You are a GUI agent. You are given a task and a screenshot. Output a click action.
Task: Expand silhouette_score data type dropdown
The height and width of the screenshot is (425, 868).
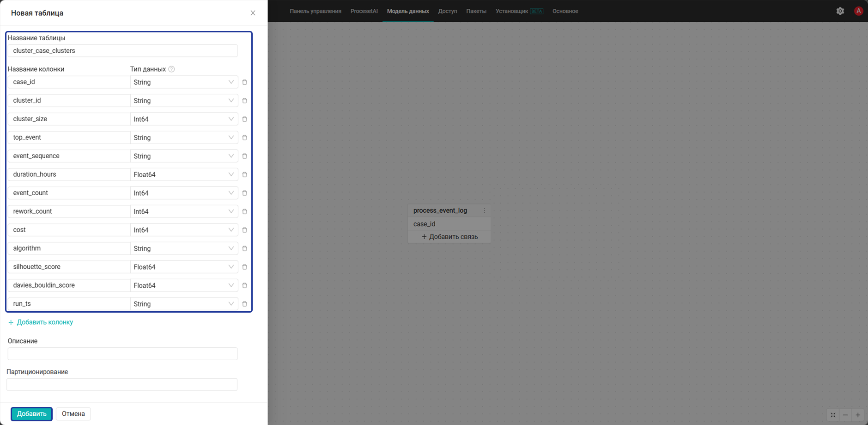[184, 267]
